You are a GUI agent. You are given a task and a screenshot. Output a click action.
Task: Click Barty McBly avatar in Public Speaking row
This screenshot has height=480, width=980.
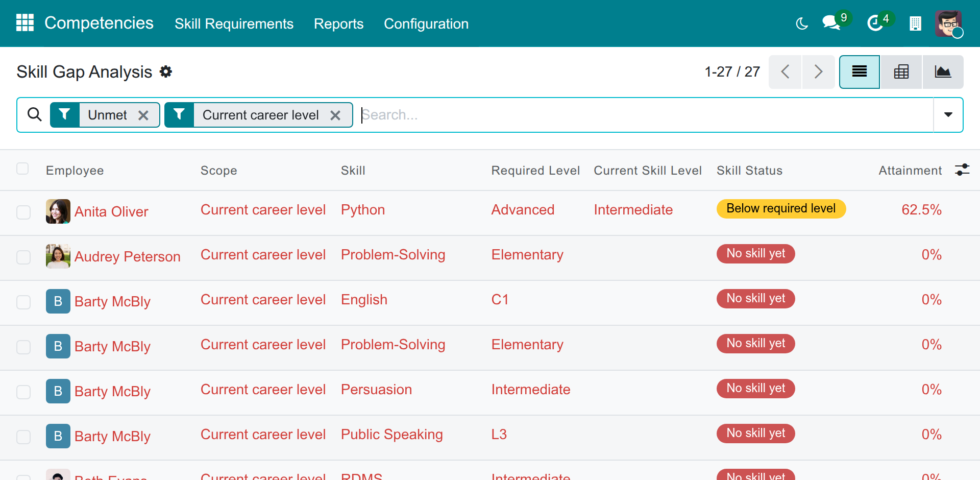click(58, 436)
